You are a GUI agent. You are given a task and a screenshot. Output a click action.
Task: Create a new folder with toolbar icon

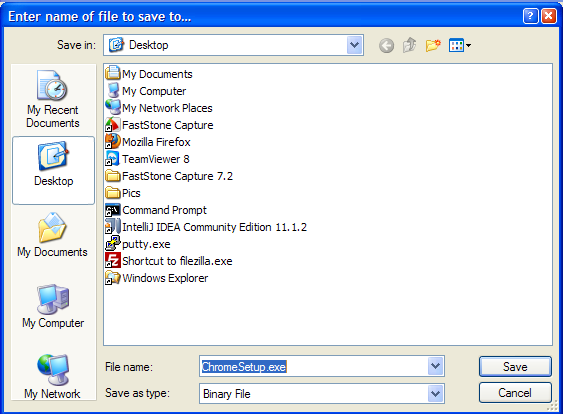point(433,45)
